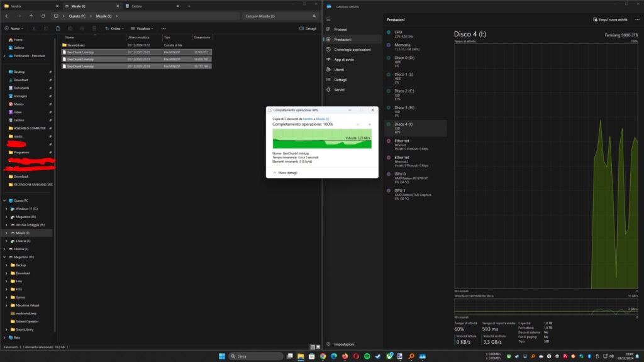Open Processi in Task Manager sidebar

(x=340, y=30)
